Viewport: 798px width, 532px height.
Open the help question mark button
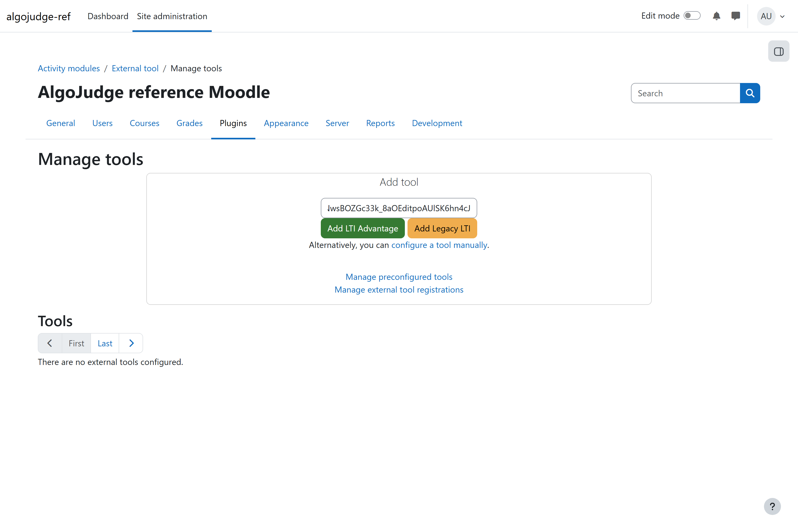pyautogui.click(x=772, y=506)
